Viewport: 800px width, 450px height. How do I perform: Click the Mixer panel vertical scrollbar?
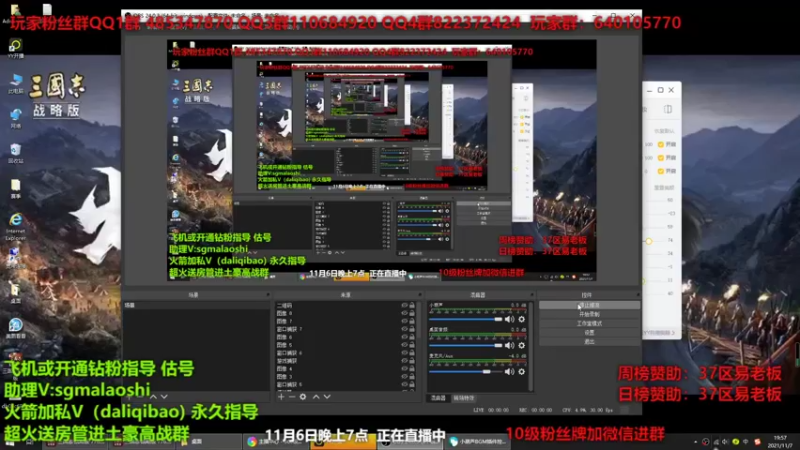pyautogui.click(x=531, y=346)
